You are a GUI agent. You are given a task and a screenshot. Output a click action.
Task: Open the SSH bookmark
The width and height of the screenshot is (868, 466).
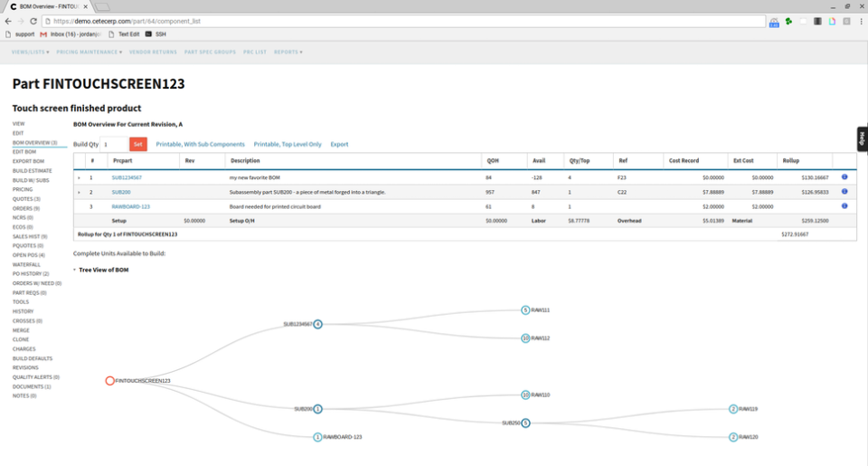156,34
